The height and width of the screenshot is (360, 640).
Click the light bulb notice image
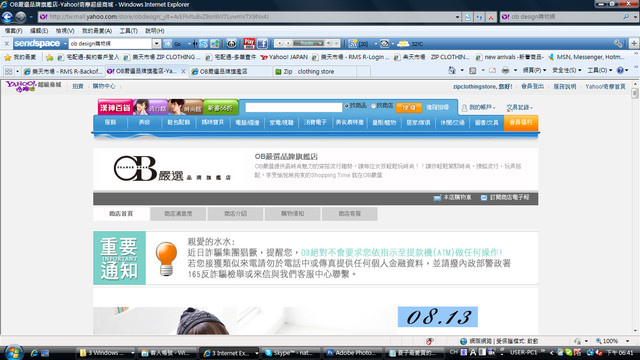pyautogui.click(x=166, y=259)
